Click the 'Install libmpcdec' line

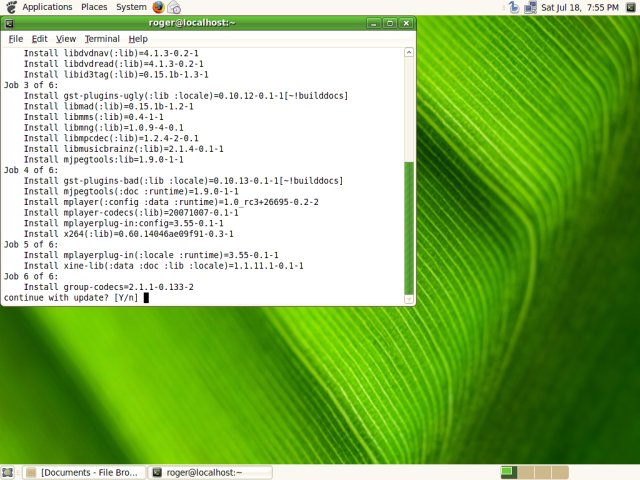[x=111, y=138]
